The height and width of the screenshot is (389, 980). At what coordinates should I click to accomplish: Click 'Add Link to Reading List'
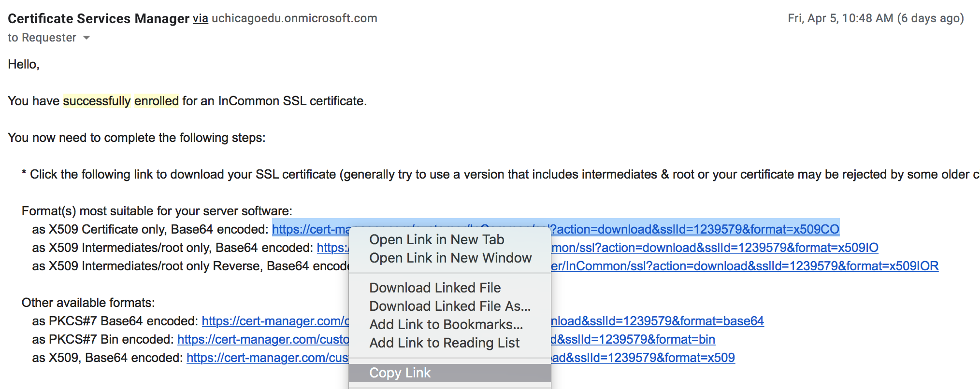pyautogui.click(x=444, y=343)
